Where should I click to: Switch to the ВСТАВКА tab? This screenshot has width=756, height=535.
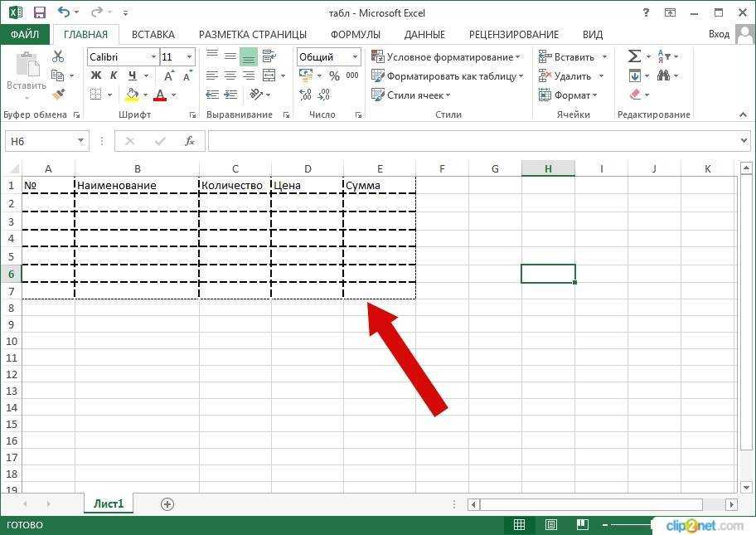[153, 35]
